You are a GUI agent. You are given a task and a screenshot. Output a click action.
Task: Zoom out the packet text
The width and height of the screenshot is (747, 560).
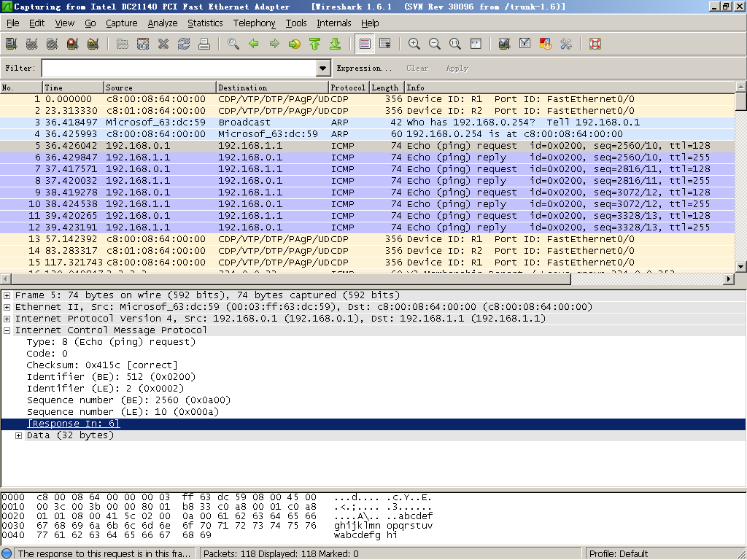tap(435, 44)
